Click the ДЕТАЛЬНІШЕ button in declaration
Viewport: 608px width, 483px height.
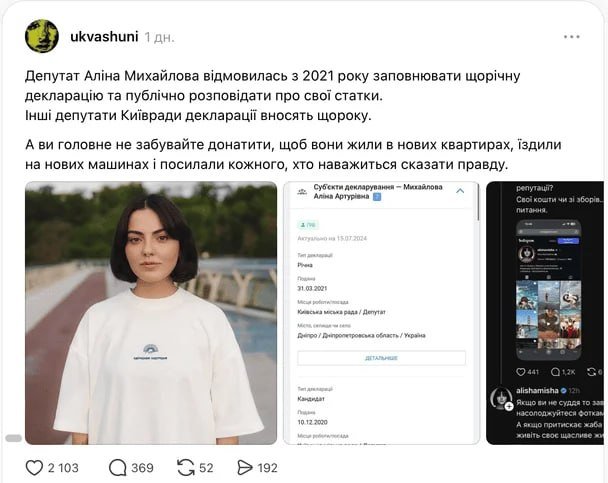coord(382,358)
